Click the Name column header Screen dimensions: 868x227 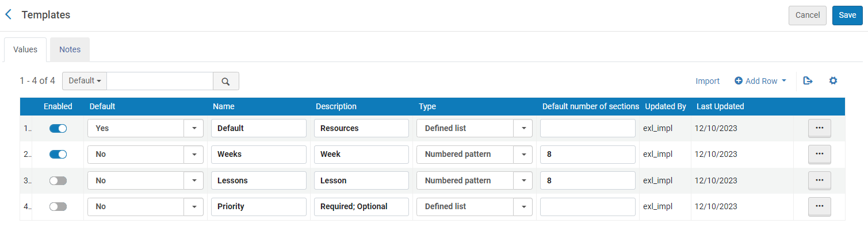click(x=224, y=106)
